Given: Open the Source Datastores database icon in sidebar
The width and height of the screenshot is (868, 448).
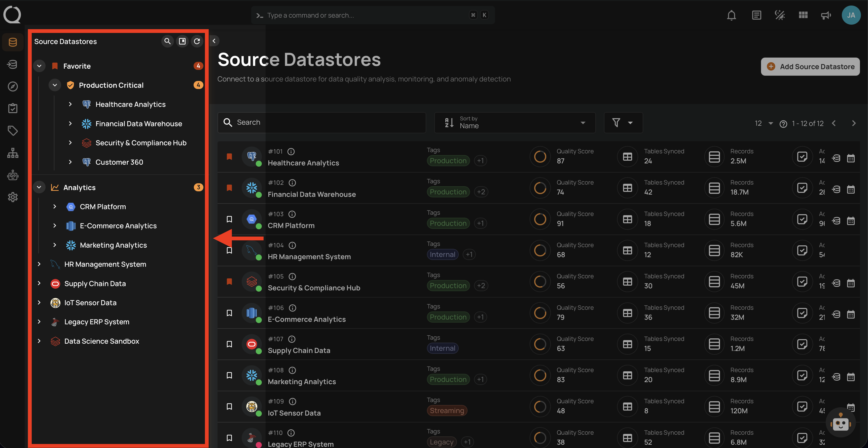Looking at the screenshot, I should click(x=13, y=42).
